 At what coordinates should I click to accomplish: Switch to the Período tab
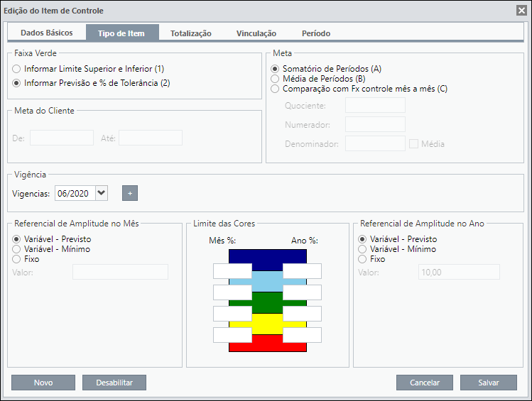(316, 33)
